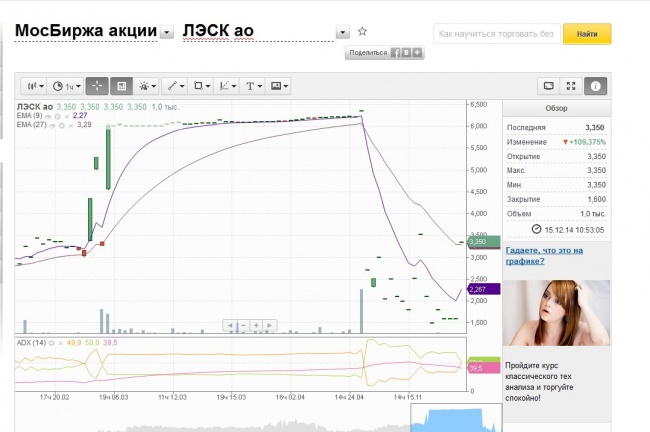The width and height of the screenshot is (650, 432).
Task: Toggle the info overview panel
Action: pyautogui.click(x=596, y=86)
